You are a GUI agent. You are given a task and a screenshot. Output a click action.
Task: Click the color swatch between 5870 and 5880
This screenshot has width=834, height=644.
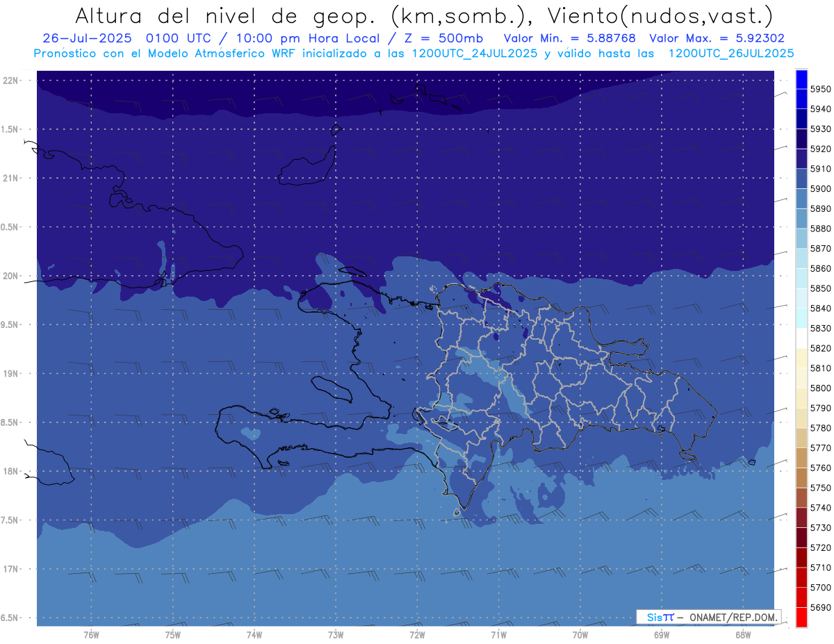click(801, 238)
